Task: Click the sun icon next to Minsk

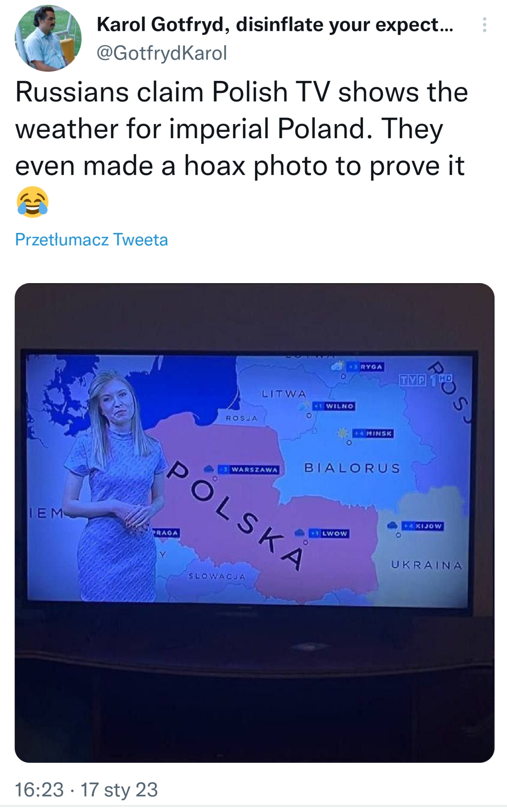Action: [x=342, y=433]
